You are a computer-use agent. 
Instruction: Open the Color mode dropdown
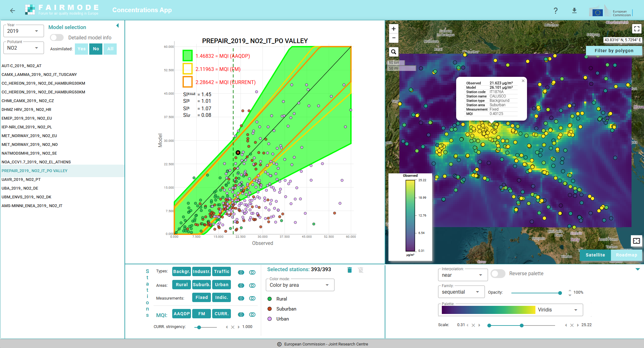[x=300, y=285]
